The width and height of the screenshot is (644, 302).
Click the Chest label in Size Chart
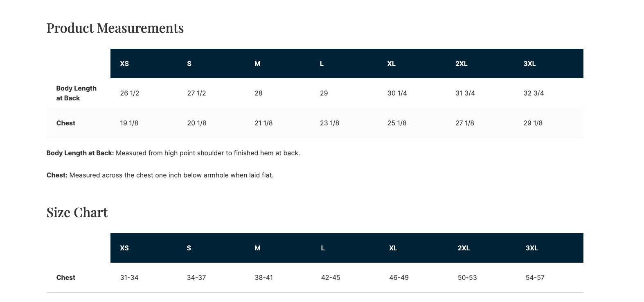[66, 277]
